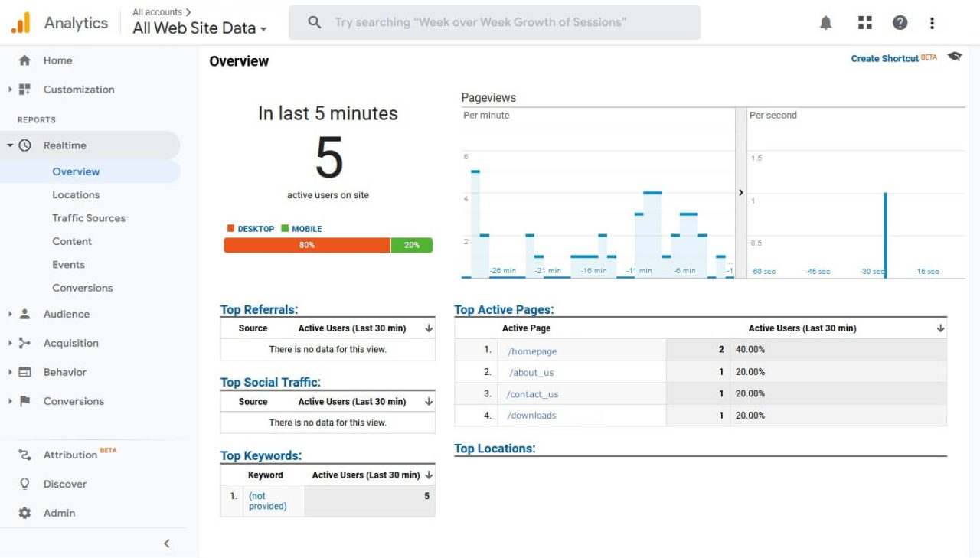Expand the Behavior section arrow
The width and height of the screenshot is (980, 558).
click(x=10, y=372)
